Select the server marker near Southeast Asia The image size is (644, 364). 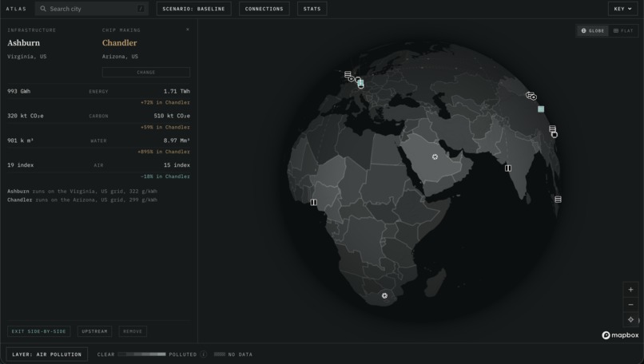point(558,200)
